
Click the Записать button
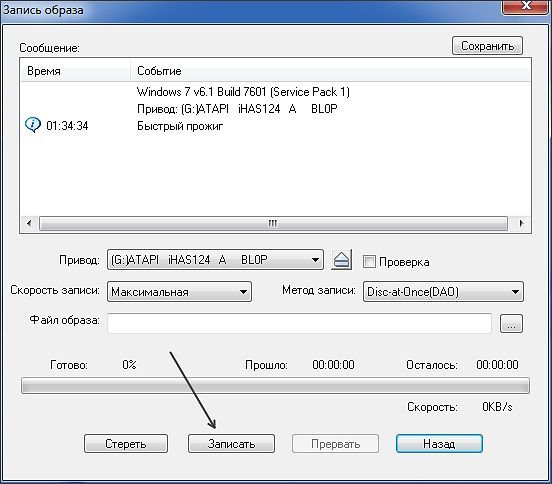tap(231, 444)
